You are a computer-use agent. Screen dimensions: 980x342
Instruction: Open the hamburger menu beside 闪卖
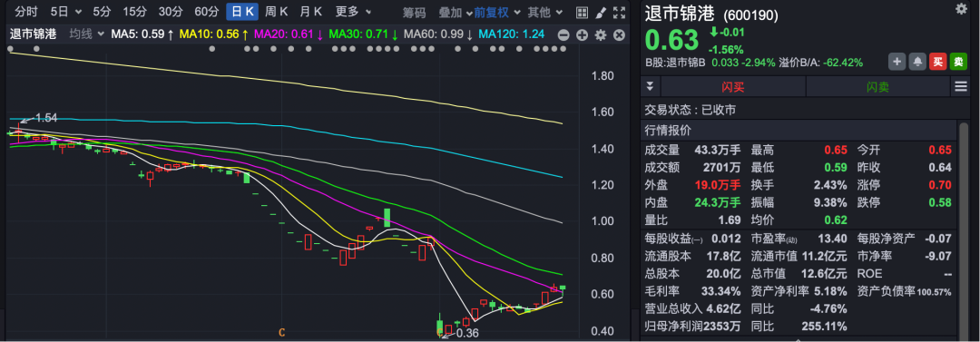(961, 87)
